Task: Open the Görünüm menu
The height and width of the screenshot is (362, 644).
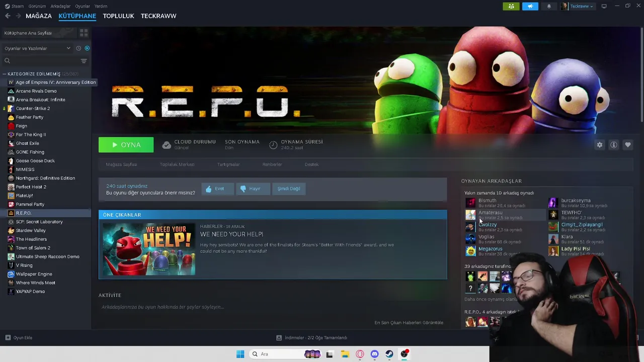Action: [37, 6]
